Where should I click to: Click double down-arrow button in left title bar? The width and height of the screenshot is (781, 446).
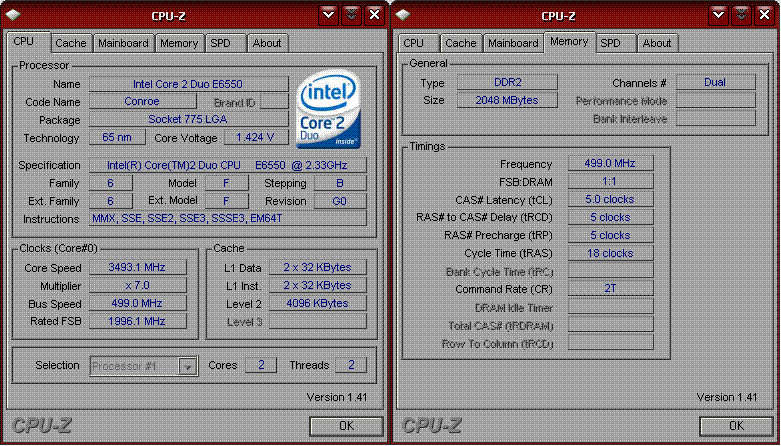351,15
